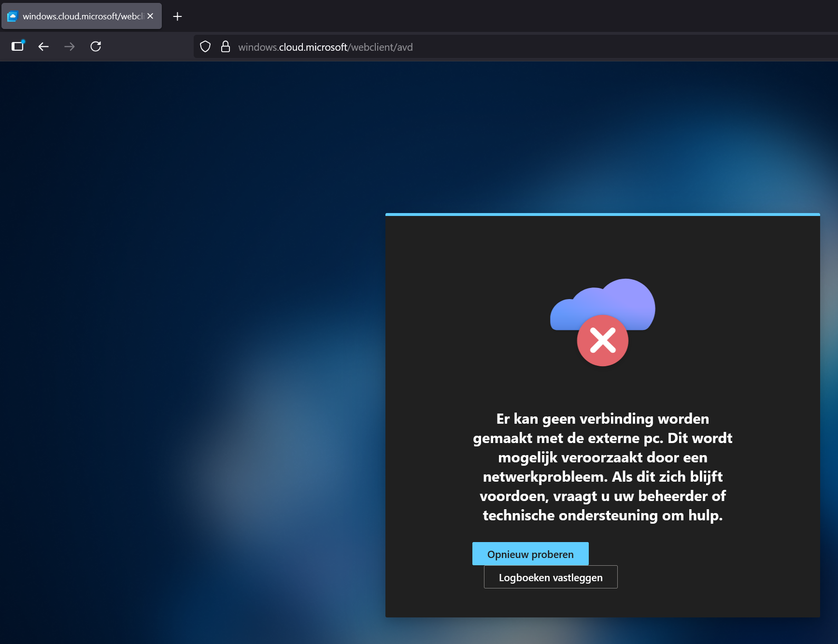Reload the page with the refresh icon
This screenshot has width=838, height=644.
coord(96,46)
